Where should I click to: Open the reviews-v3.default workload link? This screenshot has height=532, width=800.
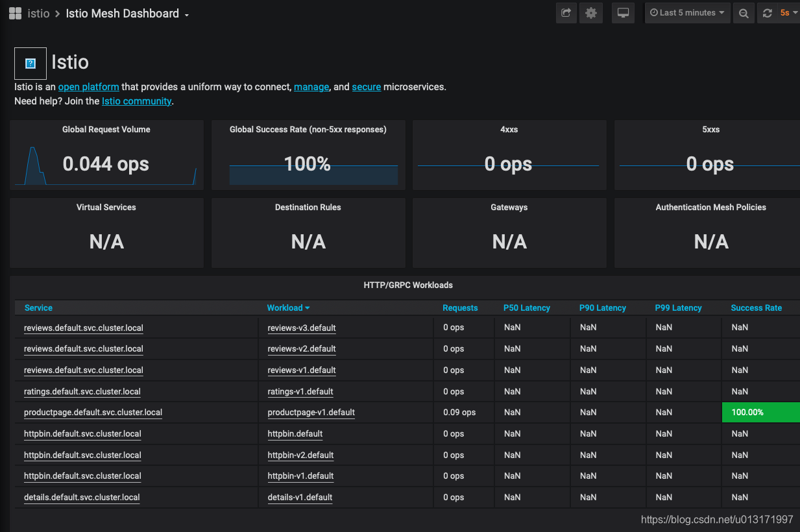pyautogui.click(x=302, y=328)
